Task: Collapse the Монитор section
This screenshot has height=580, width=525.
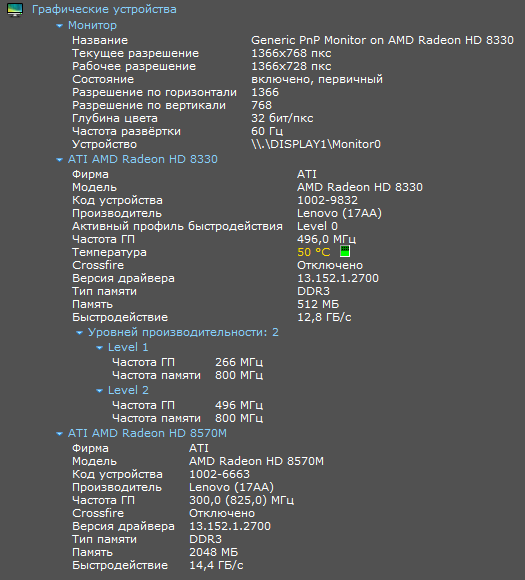Action: point(59,26)
